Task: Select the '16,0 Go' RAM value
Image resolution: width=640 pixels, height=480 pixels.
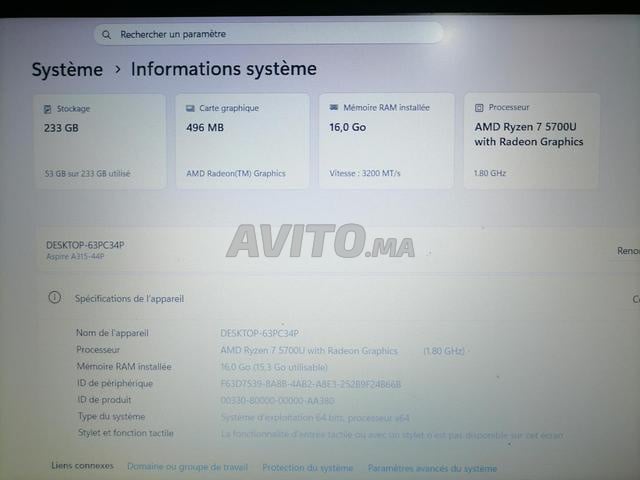Action: pyautogui.click(x=348, y=127)
